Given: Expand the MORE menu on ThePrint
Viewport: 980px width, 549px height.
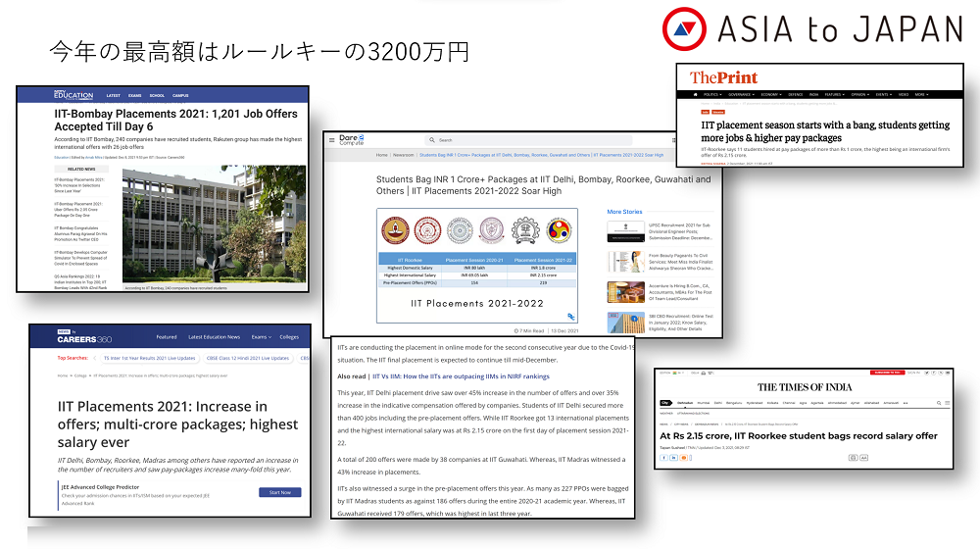Looking at the screenshot, I should (922, 94).
